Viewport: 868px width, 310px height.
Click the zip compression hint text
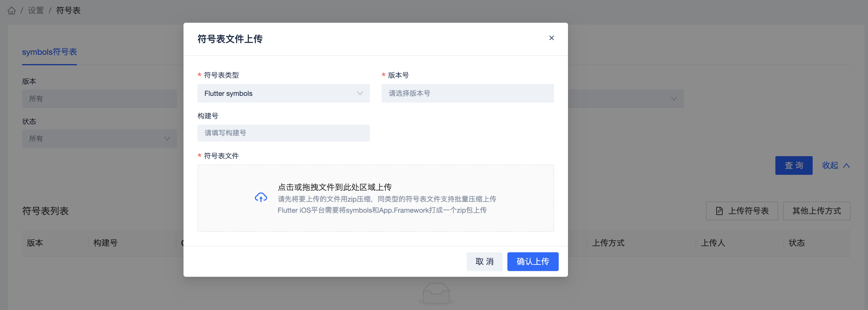click(x=387, y=199)
